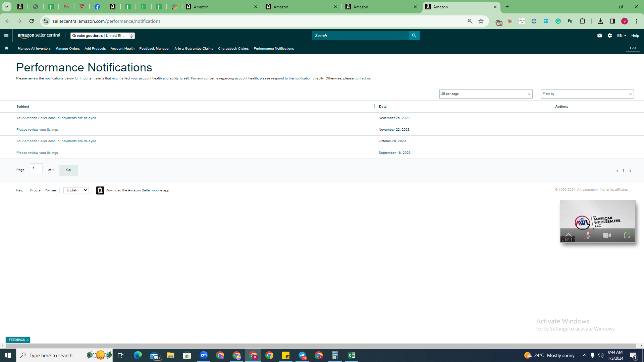This screenshot has height=362, width=644.
Task: Open the Chrome profile avatar
Action: click(625, 21)
